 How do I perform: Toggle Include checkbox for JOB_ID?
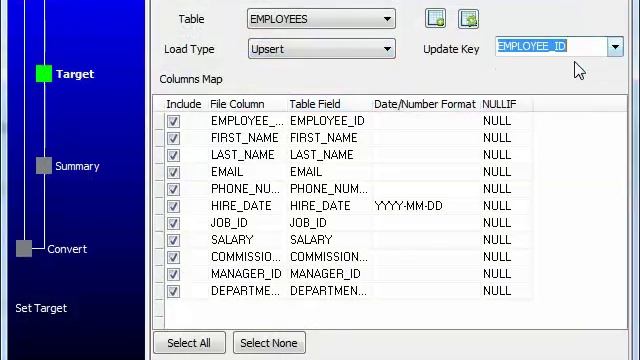(173, 223)
